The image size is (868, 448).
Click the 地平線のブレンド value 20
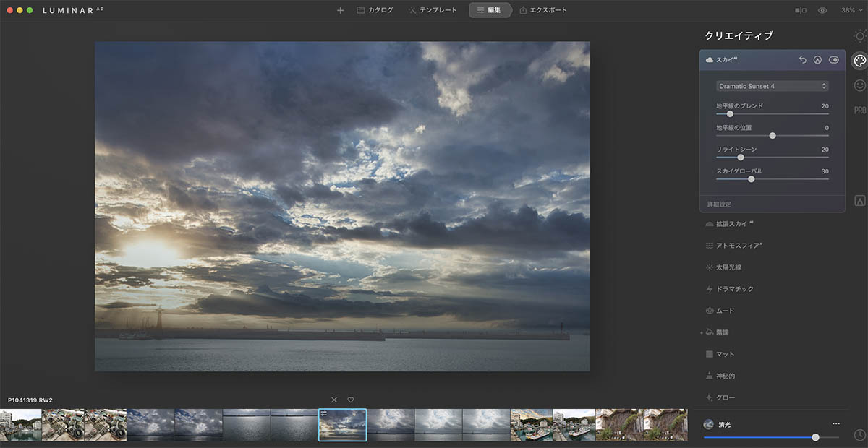tap(825, 105)
